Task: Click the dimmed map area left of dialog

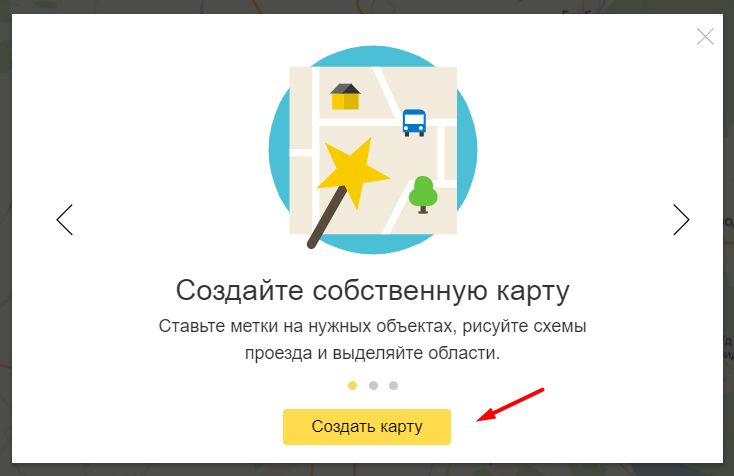Action: pos(5,234)
